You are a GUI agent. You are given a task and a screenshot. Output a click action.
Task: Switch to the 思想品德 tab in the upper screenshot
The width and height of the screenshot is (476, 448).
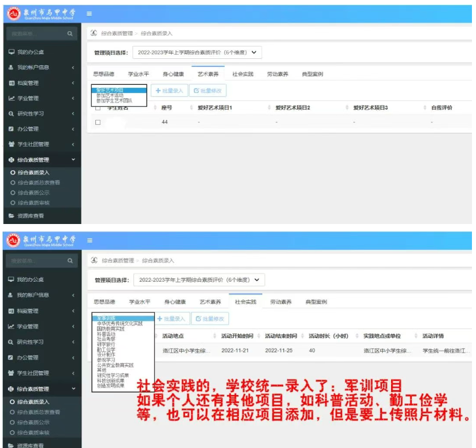(x=104, y=74)
